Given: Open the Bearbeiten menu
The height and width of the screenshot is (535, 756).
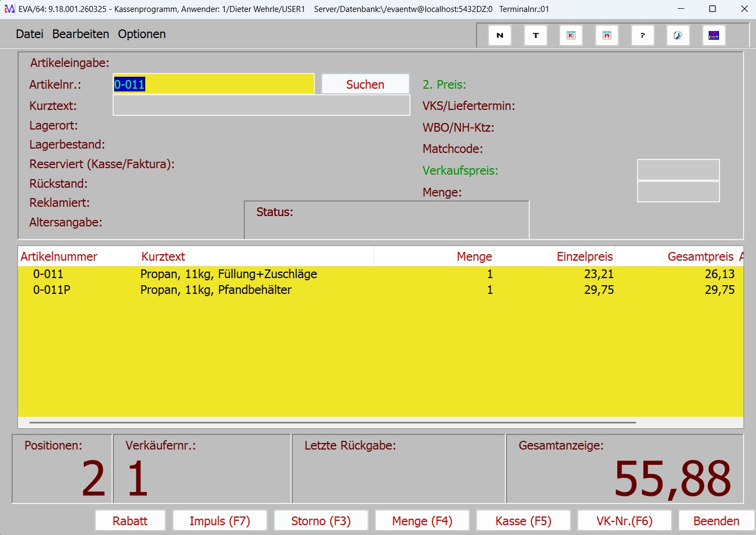Looking at the screenshot, I should pos(80,34).
